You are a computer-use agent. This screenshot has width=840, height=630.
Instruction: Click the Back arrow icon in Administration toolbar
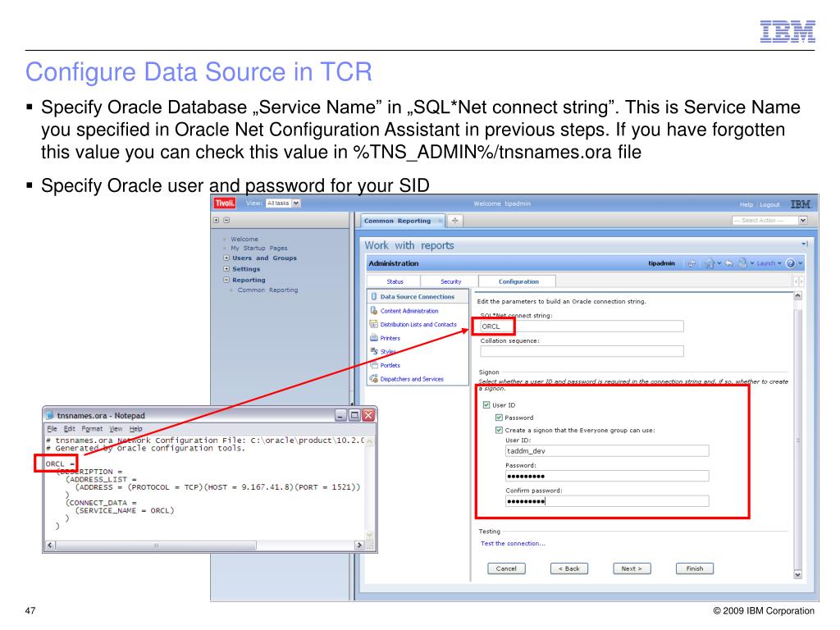729,263
